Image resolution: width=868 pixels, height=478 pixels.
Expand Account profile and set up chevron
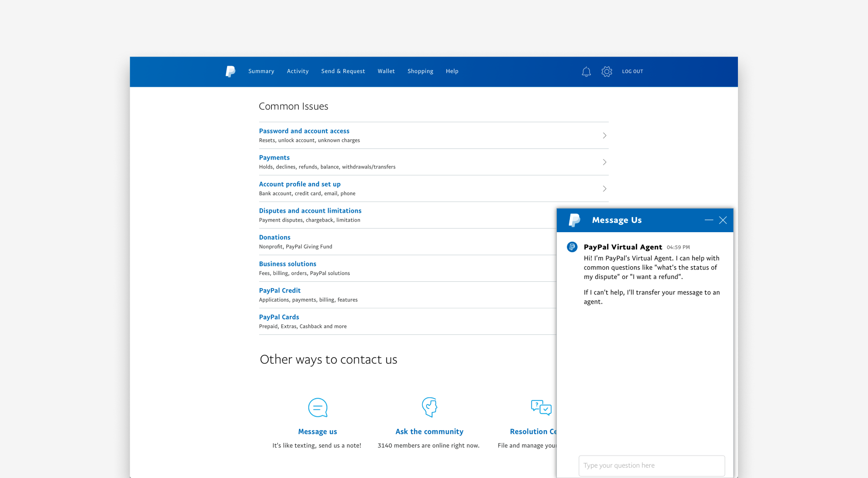[x=604, y=188]
